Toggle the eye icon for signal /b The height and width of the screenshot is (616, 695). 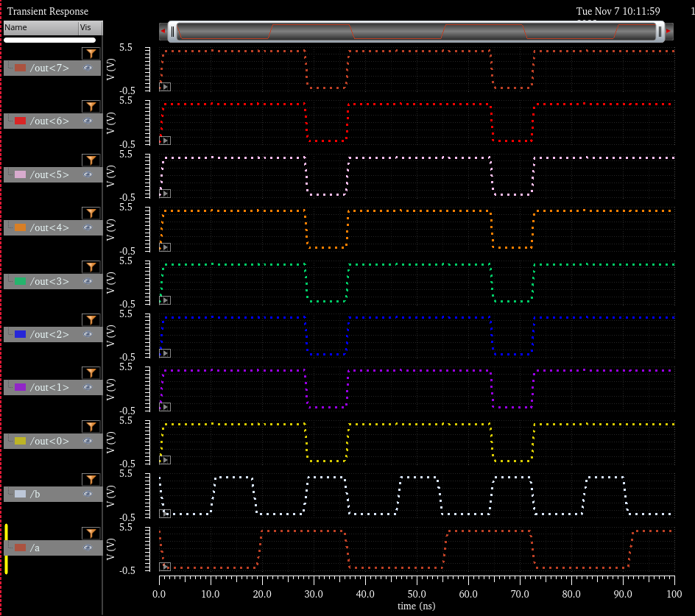pos(88,495)
